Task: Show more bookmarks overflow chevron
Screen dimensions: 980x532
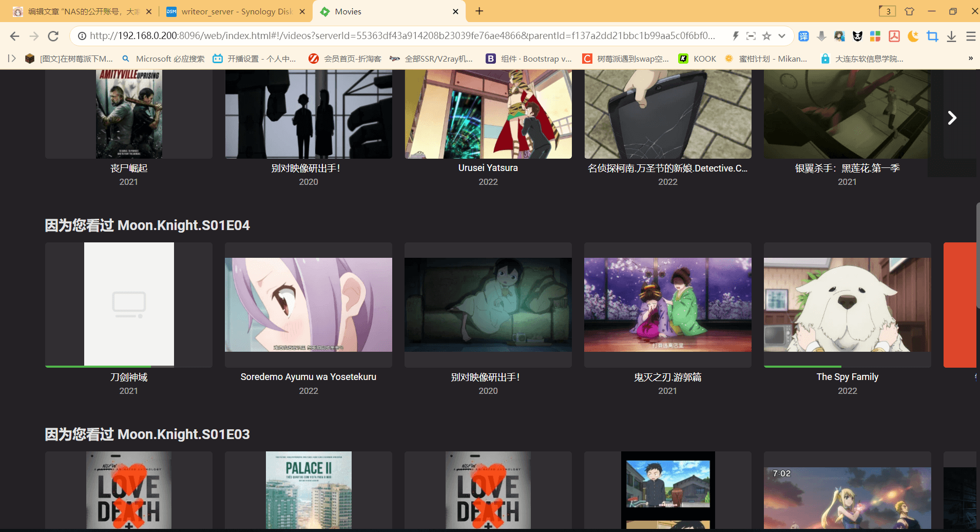Action: click(x=970, y=59)
